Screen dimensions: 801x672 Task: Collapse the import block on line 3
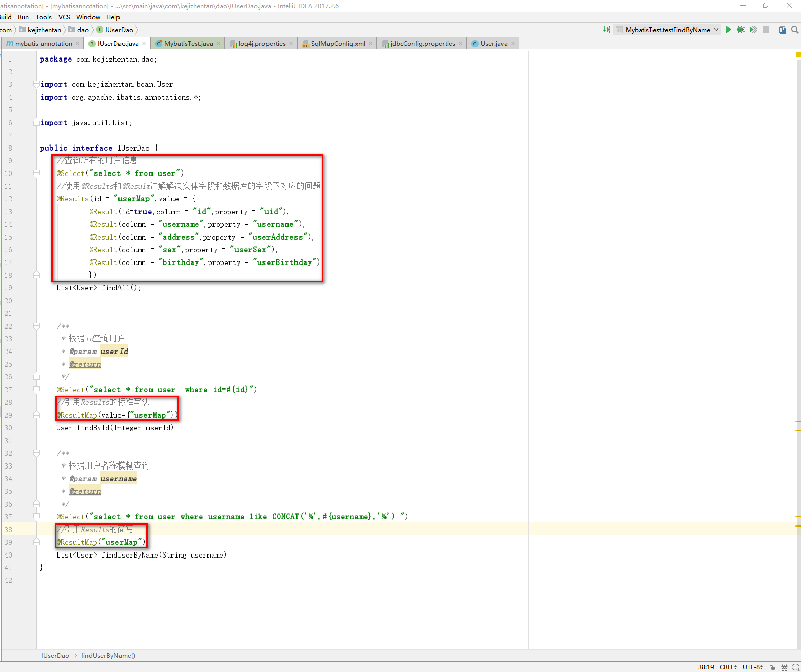tap(36, 84)
